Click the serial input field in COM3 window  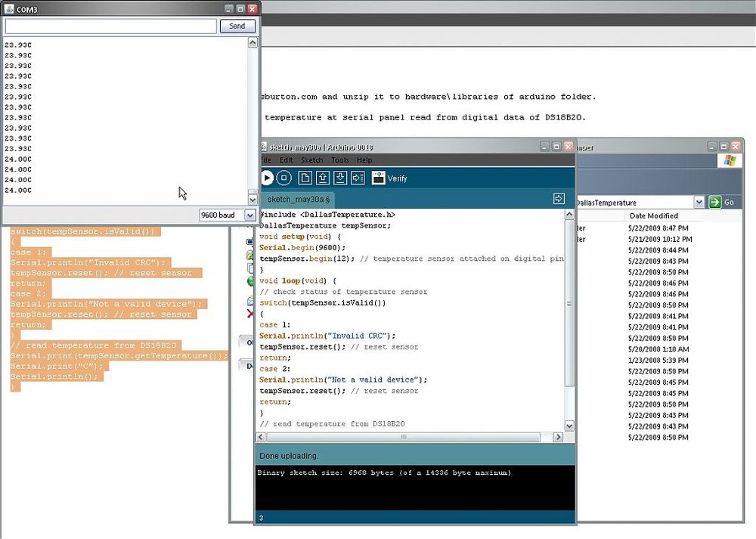[x=111, y=26]
